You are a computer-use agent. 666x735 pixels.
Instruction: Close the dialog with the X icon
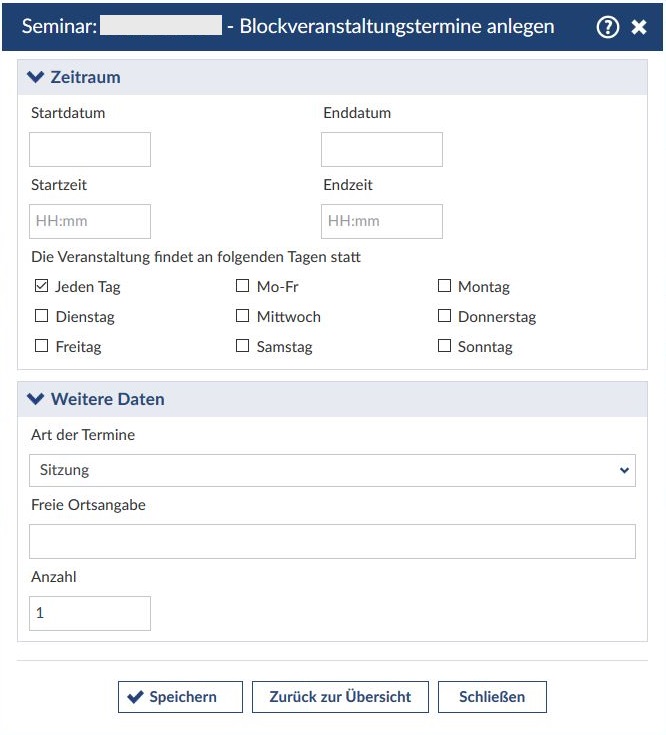pos(639,27)
